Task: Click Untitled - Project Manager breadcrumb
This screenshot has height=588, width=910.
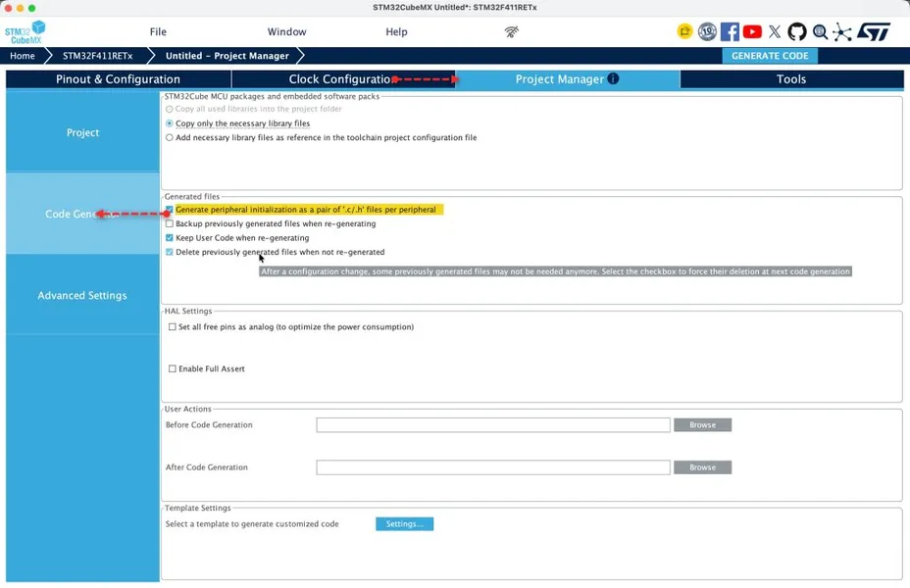Action: click(x=227, y=56)
